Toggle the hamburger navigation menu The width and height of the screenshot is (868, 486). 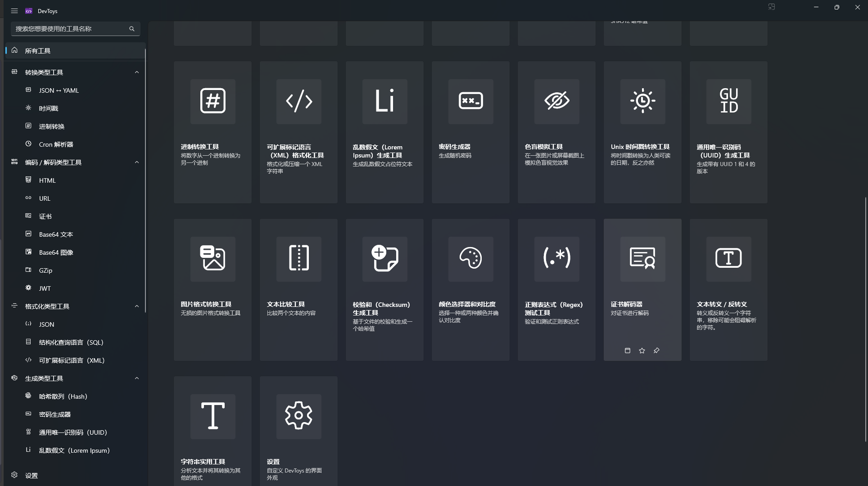point(14,11)
